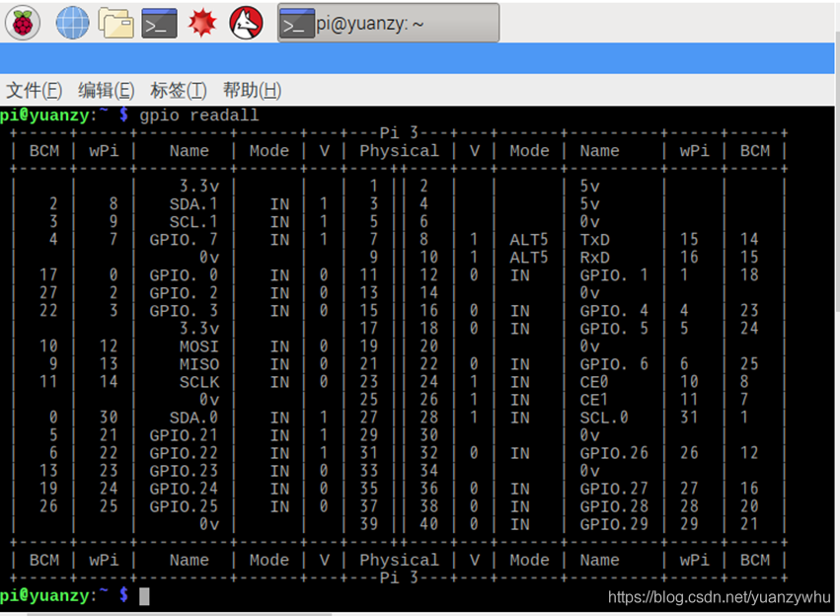Select the 'MISO' name cell
The height and width of the screenshot is (616, 840).
coord(198,364)
